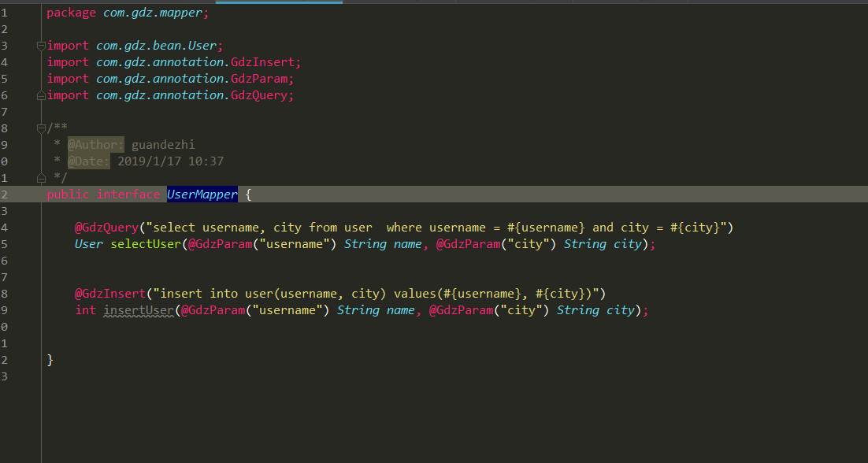Click the underlined 'insertUser' method name

(x=139, y=309)
